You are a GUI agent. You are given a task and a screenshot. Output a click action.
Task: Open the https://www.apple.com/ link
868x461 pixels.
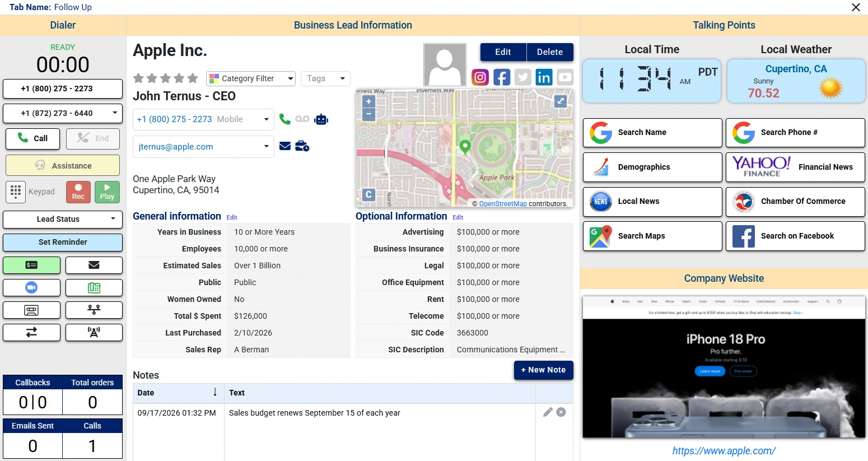point(724,450)
